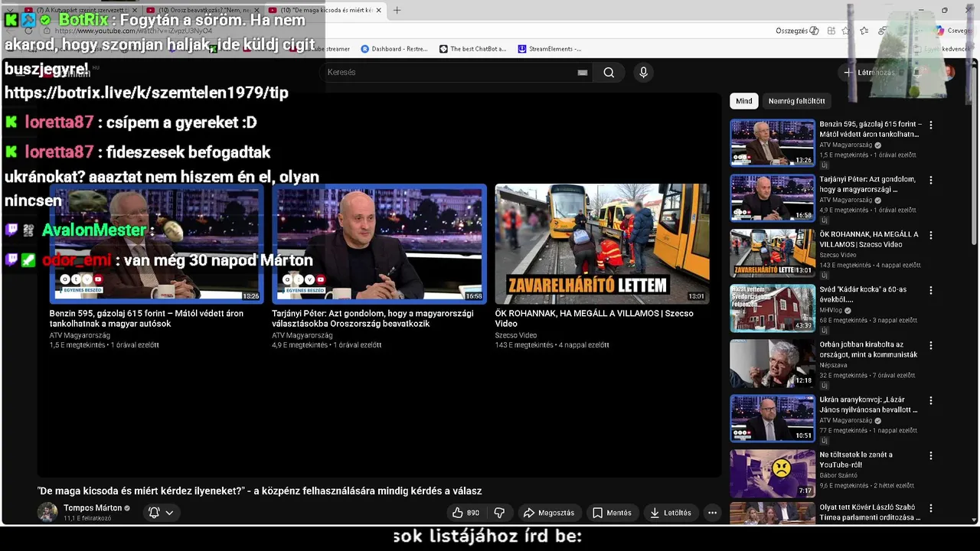Click the Megosztás share button
Screen dimensions: 980x551
[x=548, y=513]
